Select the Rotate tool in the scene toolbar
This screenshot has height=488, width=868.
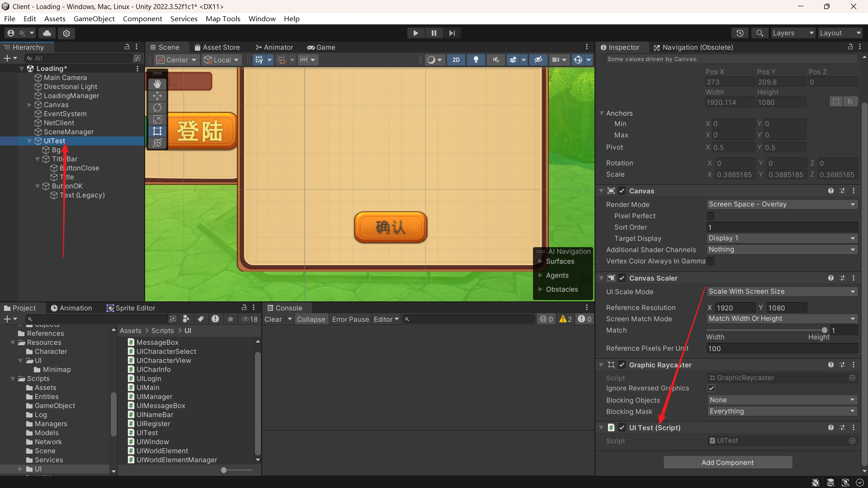pos(157,108)
